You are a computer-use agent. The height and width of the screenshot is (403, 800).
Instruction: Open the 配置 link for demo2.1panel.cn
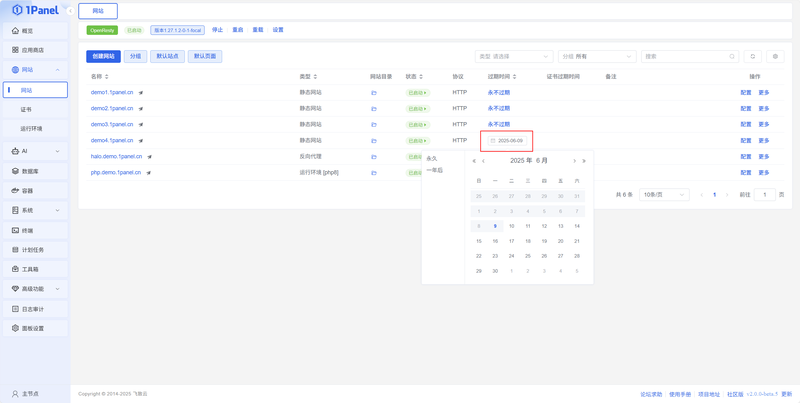[746, 109]
